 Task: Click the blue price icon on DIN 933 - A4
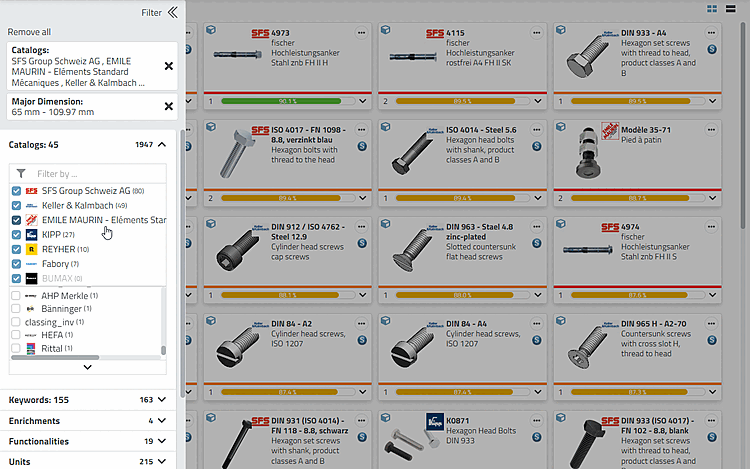[x=712, y=49]
